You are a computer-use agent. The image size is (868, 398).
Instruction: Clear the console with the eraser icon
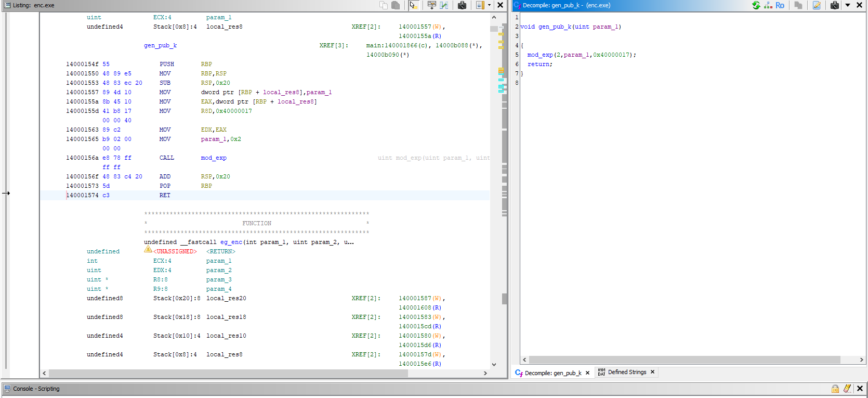tap(847, 389)
